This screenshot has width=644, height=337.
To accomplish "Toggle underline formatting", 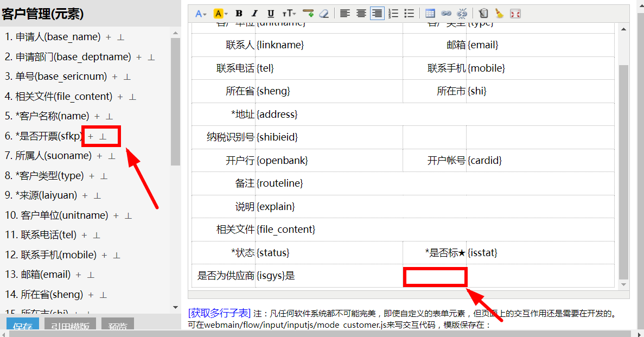I will [x=271, y=14].
